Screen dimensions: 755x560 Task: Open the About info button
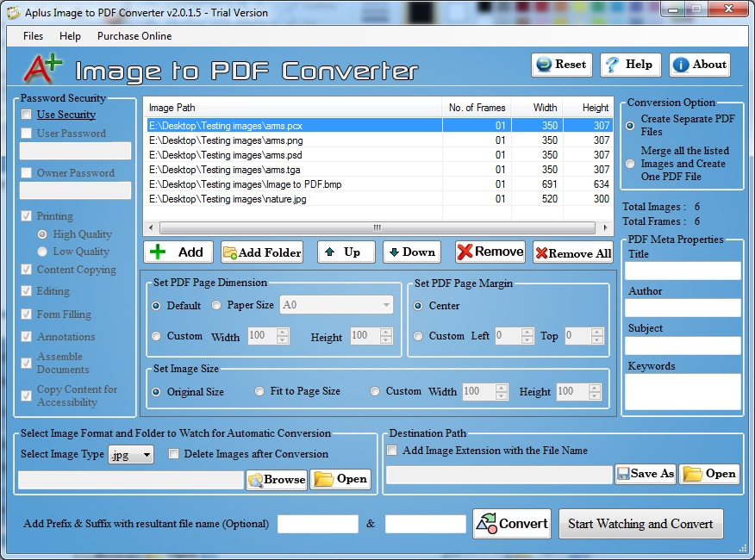[700, 65]
